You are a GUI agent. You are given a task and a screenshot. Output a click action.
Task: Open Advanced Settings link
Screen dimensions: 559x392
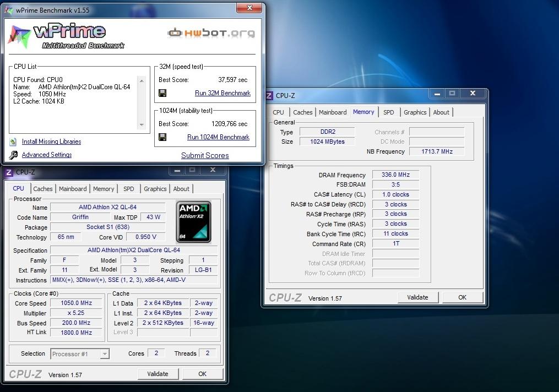[47, 155]
